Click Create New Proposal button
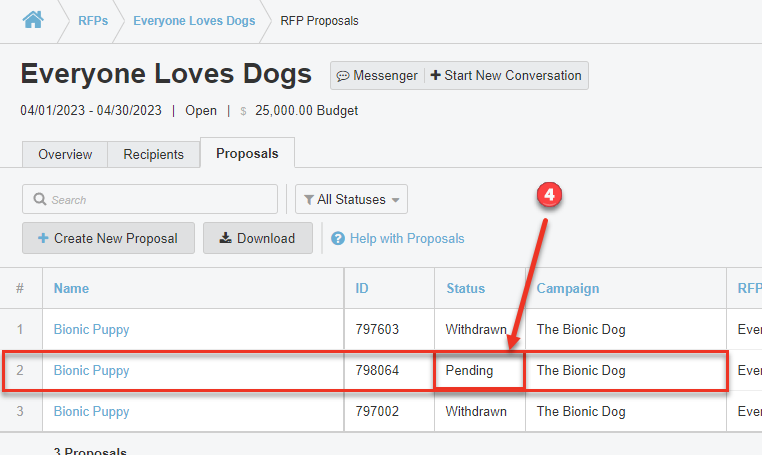762x455 pixels. [x=108, y=238]
